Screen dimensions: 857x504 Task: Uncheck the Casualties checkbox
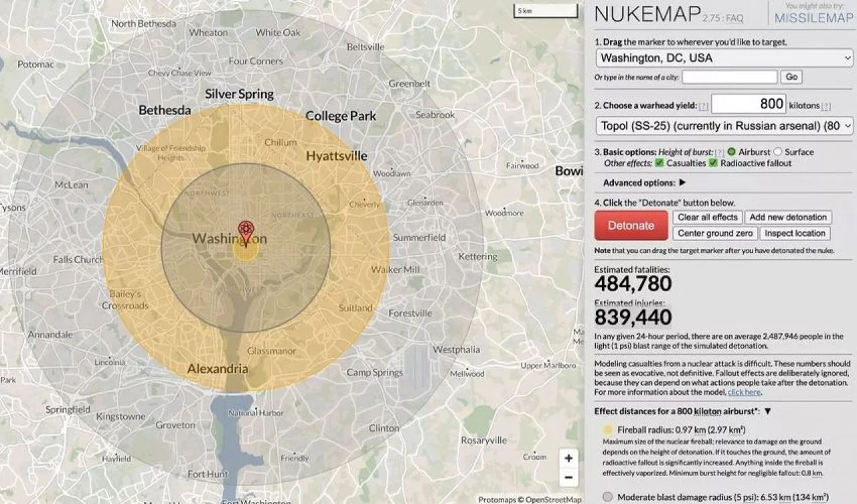pyautogui.click(x=659, y=163)
